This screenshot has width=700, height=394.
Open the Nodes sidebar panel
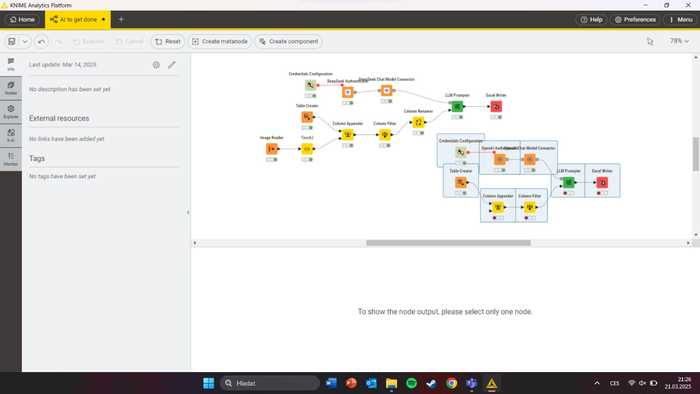[11, 87]
